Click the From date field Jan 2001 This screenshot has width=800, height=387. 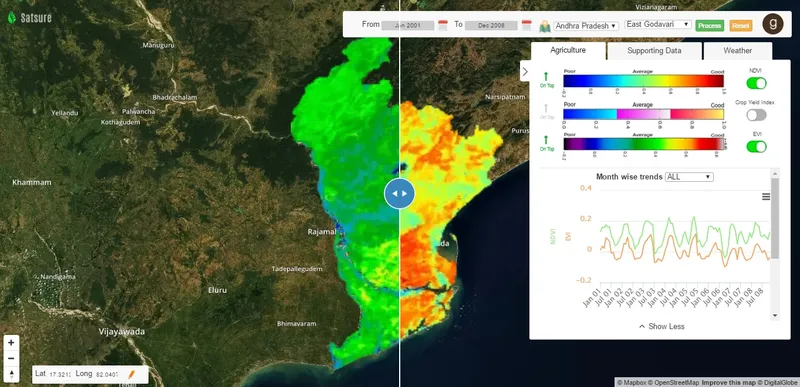(408, 25)
